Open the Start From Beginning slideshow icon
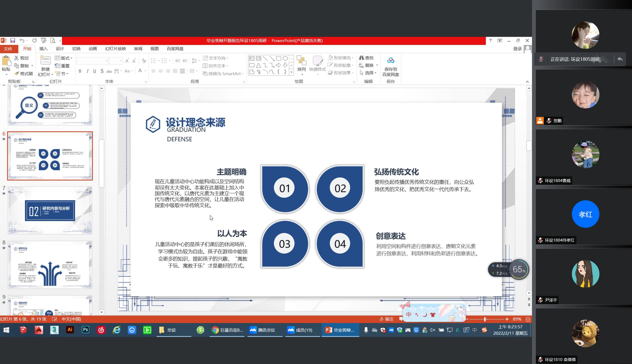The height and width of the screenshot is (364, 632). pos(44,40)
